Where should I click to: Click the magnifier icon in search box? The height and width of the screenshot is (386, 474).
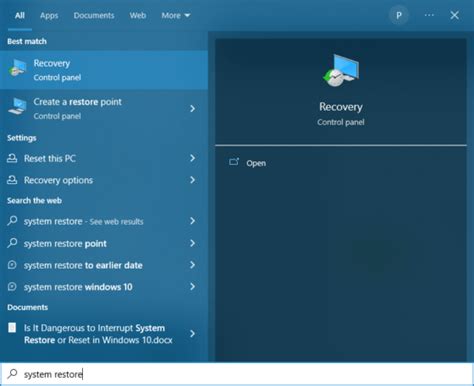pyautogui.click(x=12, y=374)
